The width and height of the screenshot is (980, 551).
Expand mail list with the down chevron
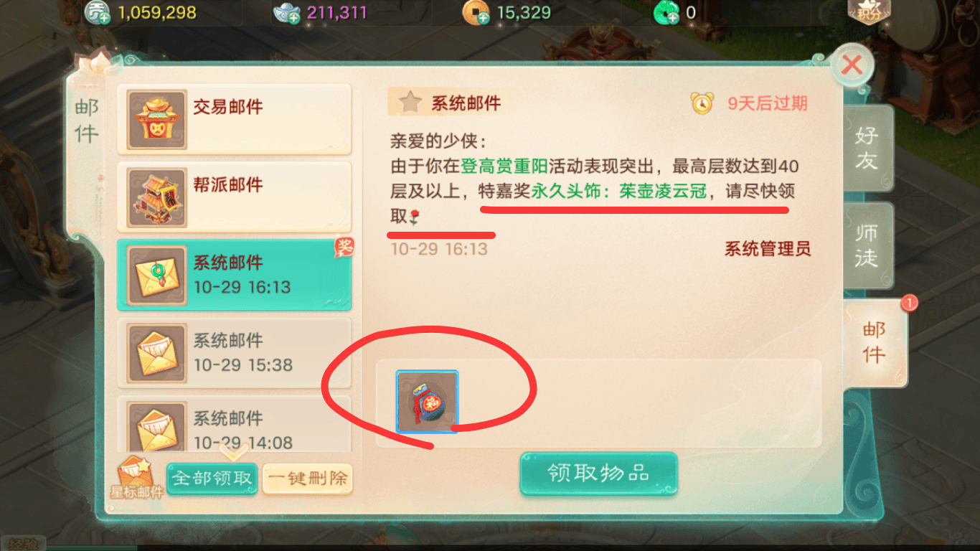(234, 452)
